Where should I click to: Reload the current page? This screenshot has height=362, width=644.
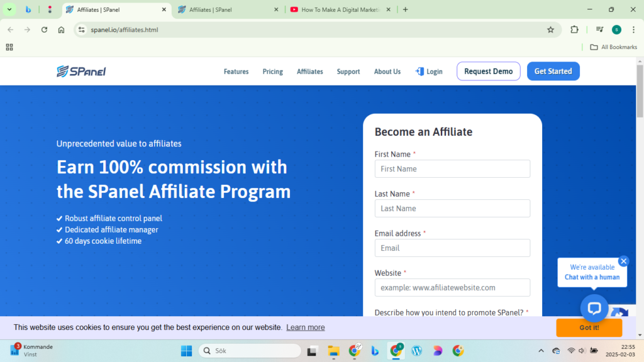click(x=45, y=30)
